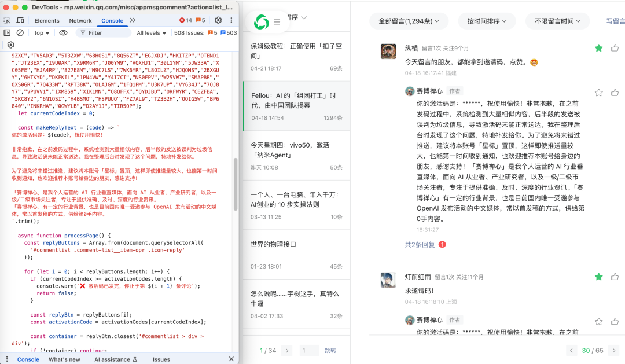Go to previous comments page arrow
The width and height of the screenshot is (625, 364).
(x=571, y=351)
